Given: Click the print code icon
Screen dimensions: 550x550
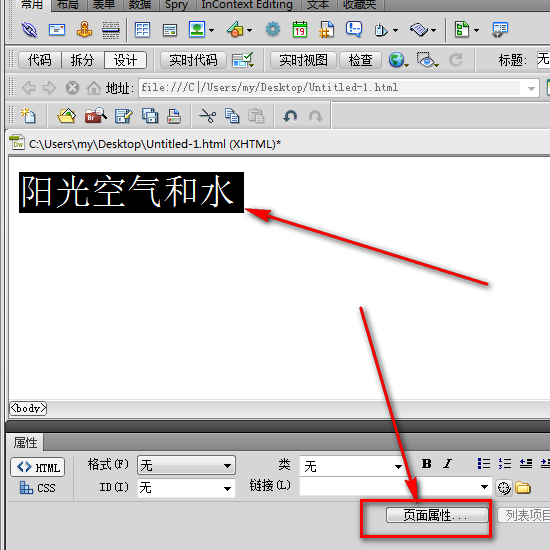Looking at the screenshot, I should [x=174, y=116].
